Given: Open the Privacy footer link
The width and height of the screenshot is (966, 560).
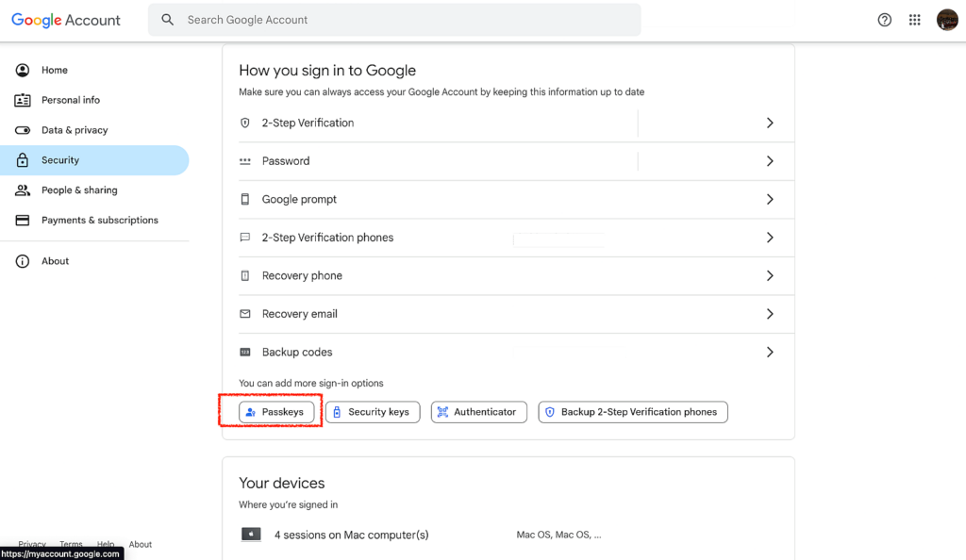Looking at the screenshot, I should [32, 544].
